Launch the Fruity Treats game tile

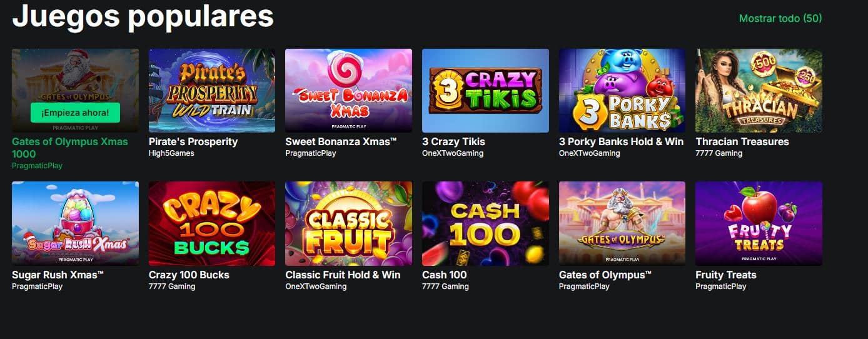(759, 223)
